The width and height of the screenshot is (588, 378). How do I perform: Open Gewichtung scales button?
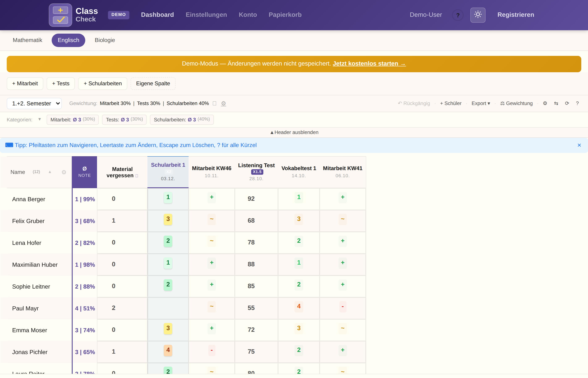(516, 103)
